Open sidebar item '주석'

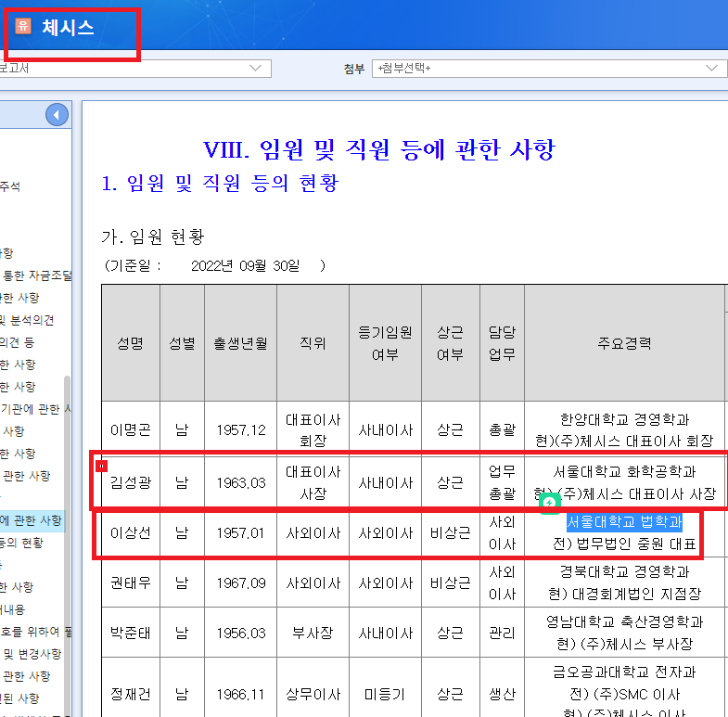point(10,186)
